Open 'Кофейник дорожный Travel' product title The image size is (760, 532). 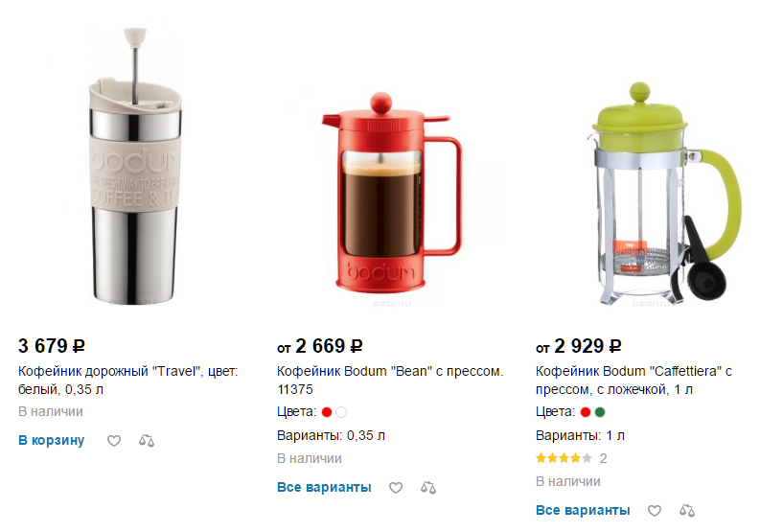point(128,381)
